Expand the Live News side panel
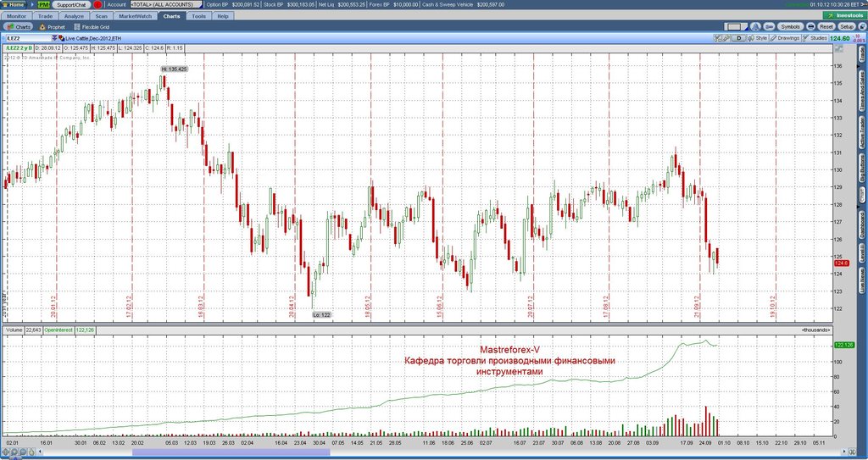 click(x=862, y=280)
